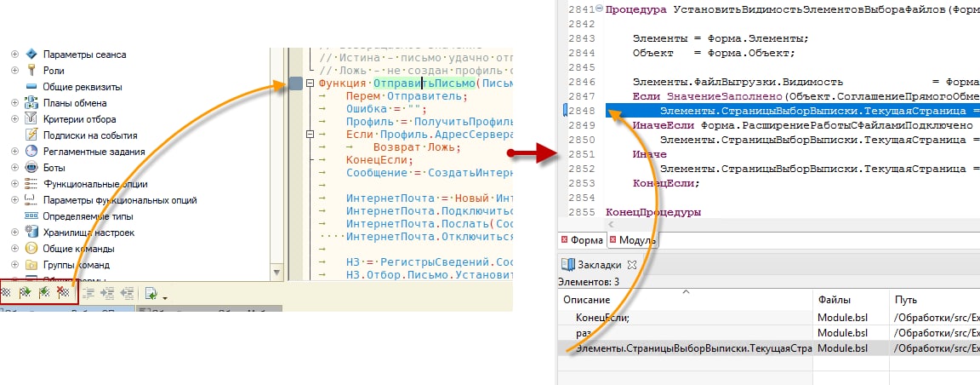
Task: Expand the Регламентные задания tree node
Action: pos(15,152)
